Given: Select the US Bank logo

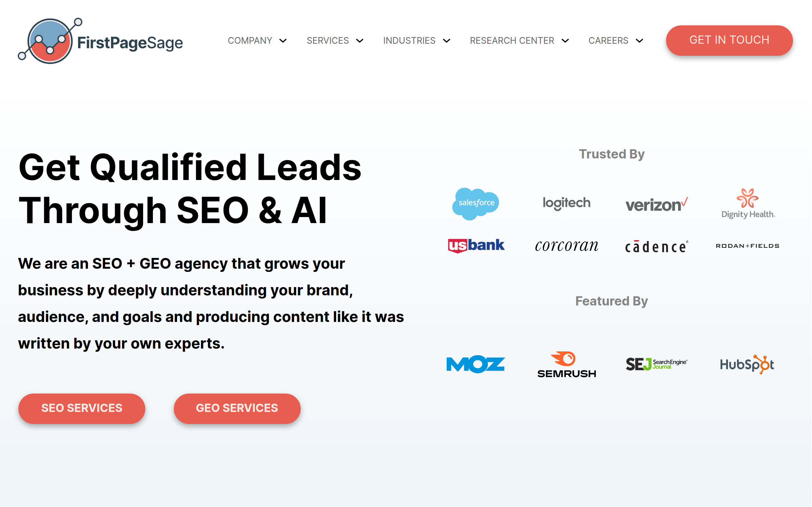Looking at the screenshot, I should [476, 245].
